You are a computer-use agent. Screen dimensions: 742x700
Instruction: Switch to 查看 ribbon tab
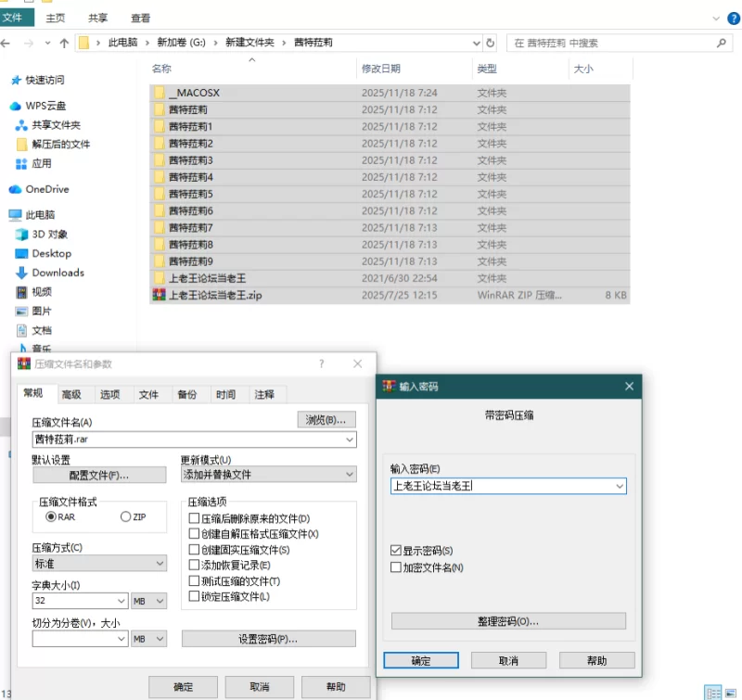[141, 18]
